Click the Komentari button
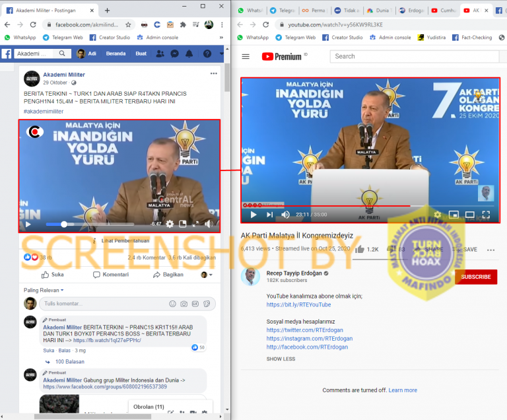The image size is (507, 420). click(111, 275)
